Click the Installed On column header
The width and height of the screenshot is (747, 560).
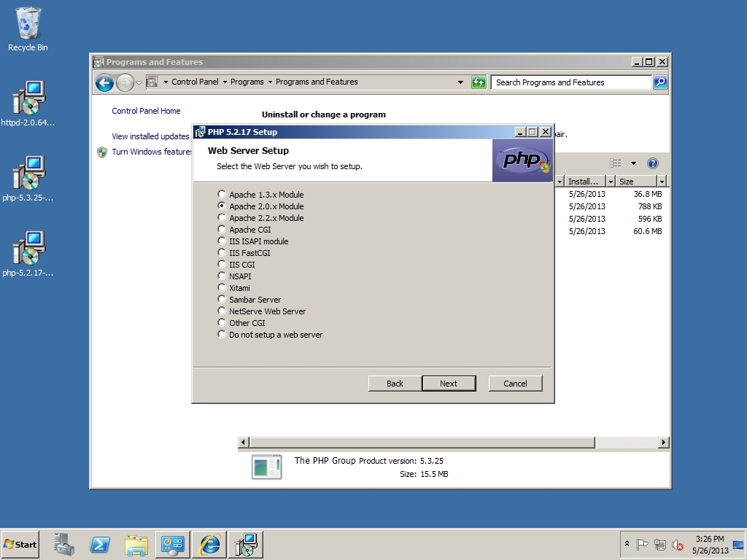point(584,182)
